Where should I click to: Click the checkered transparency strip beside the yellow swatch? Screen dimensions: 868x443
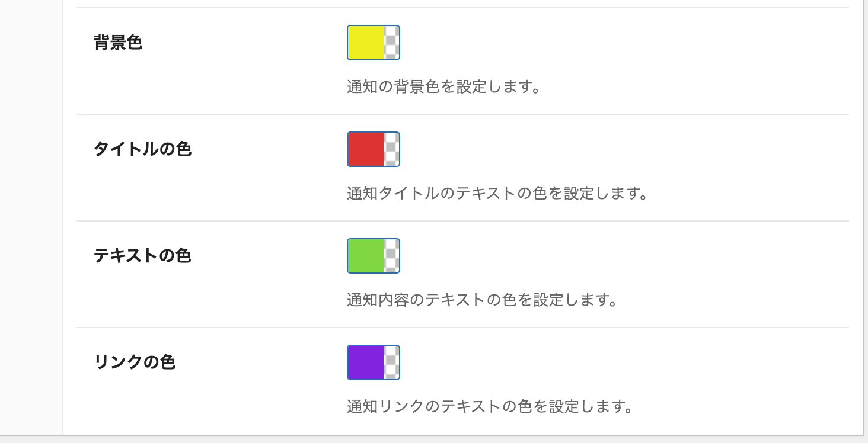point(392,43)
